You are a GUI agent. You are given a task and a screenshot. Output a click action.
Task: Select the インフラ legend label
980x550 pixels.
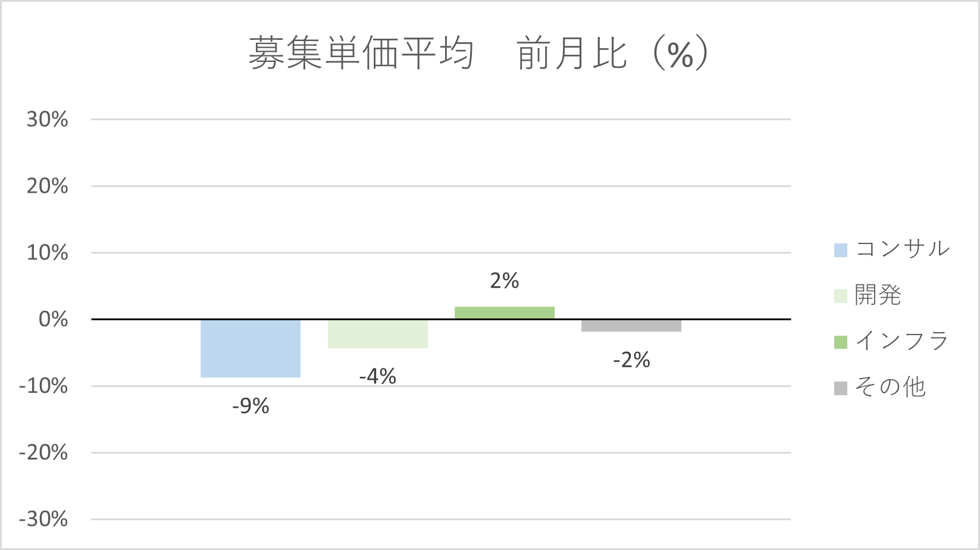click(x=902, y=341)
